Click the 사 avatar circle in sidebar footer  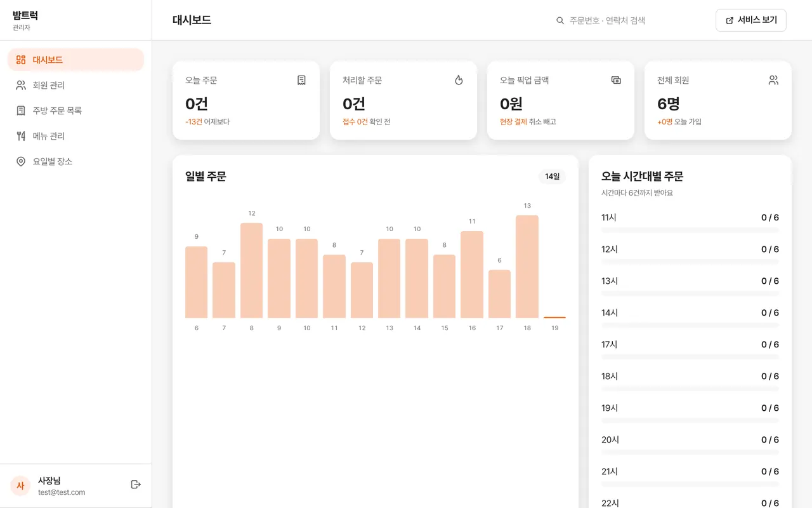tap(20, 486)
